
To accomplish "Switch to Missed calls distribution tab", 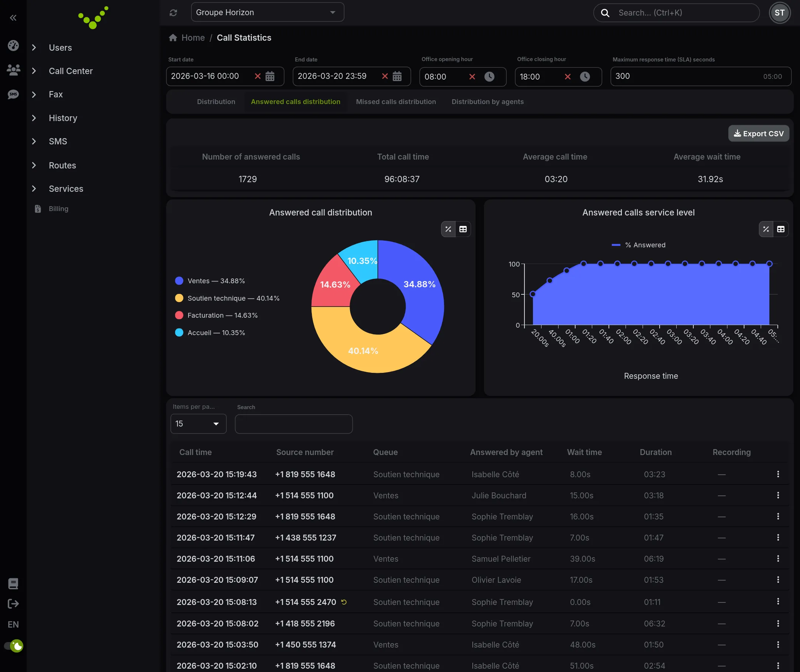I will (x=396, y=102).
